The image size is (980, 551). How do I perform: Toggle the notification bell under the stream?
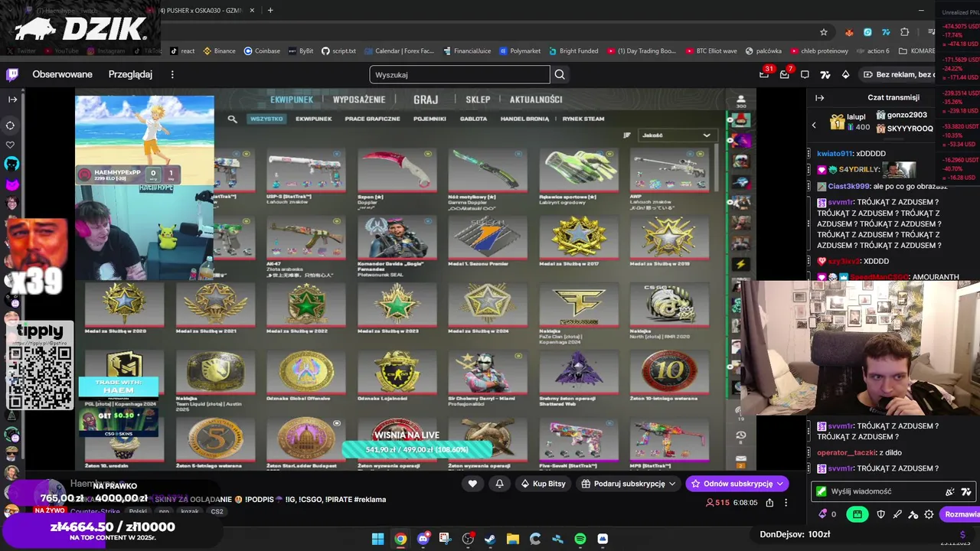[499, 484]
